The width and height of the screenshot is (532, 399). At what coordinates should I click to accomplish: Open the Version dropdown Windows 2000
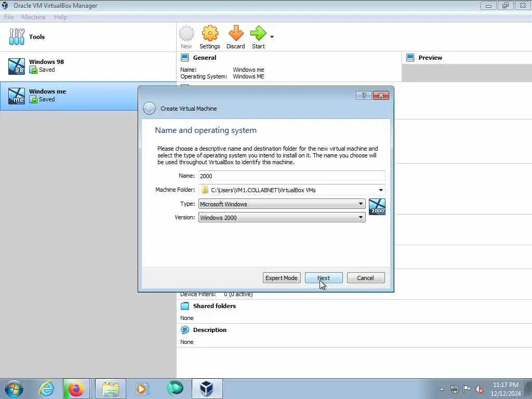[x=282, y=218]
